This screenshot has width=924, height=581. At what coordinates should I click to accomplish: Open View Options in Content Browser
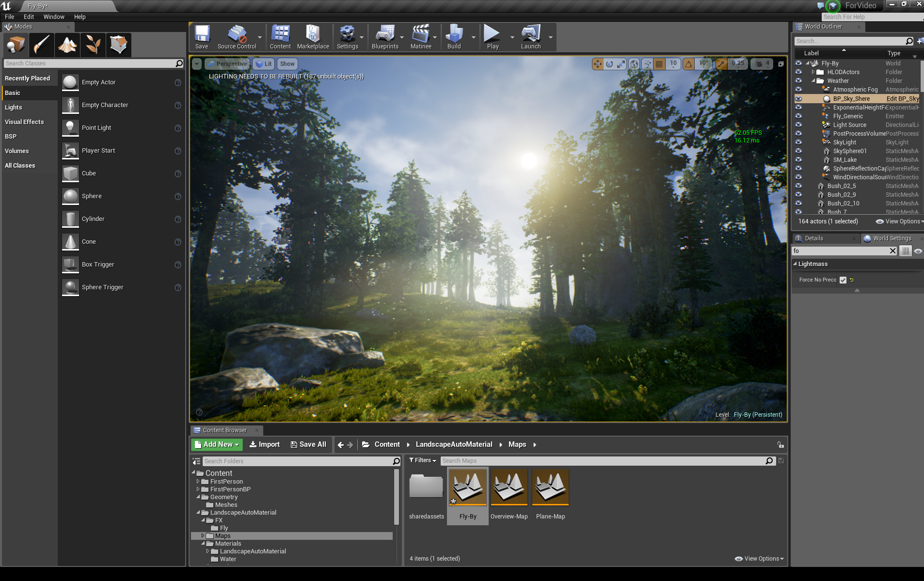coord(760,559)
